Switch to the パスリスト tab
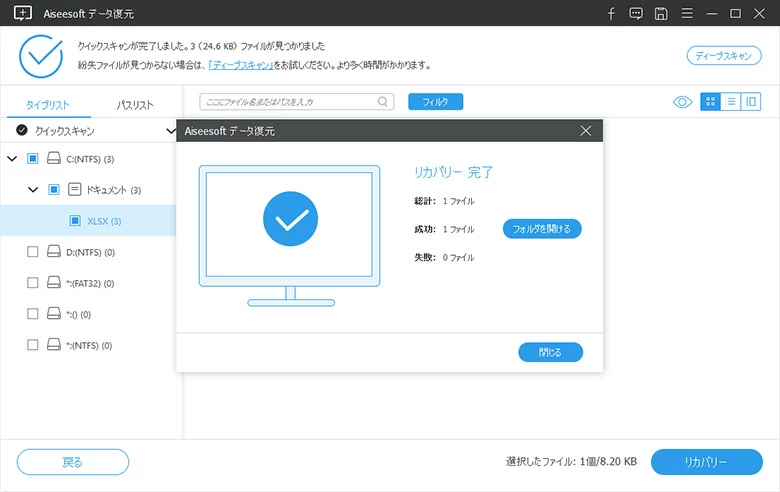This screenshot has height=492, width=780. point(135,105)
